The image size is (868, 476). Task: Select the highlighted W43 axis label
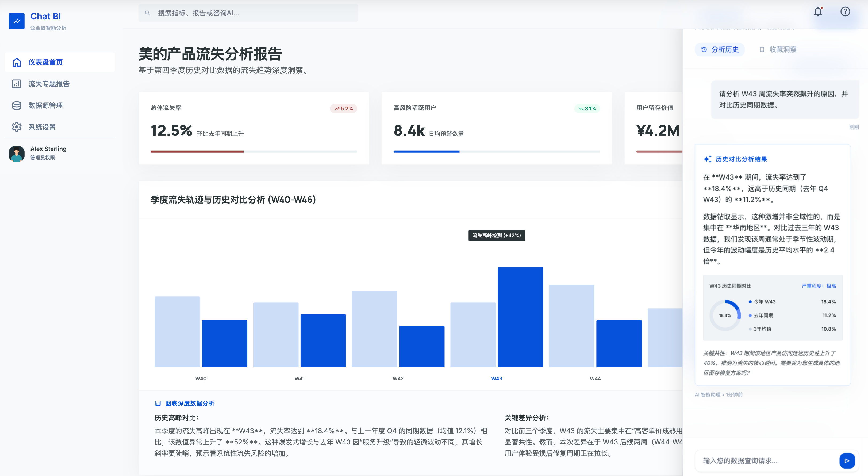point(496,378)
